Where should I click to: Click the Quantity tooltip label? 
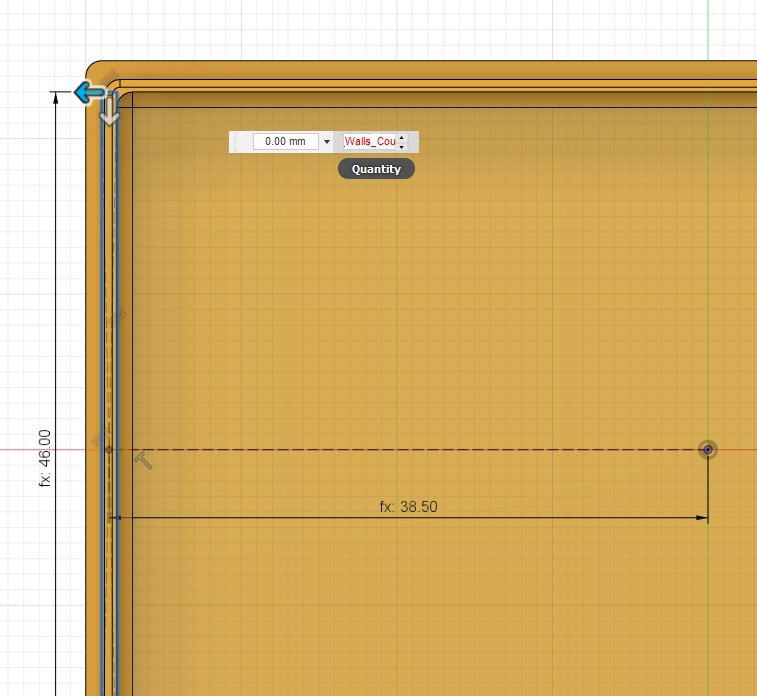(376, 169)
